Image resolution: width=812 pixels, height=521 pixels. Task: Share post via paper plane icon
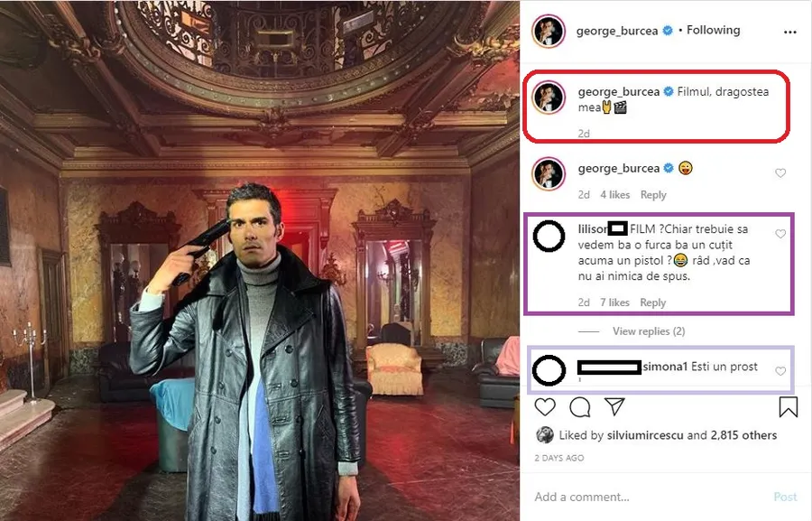tap(614, 406)
